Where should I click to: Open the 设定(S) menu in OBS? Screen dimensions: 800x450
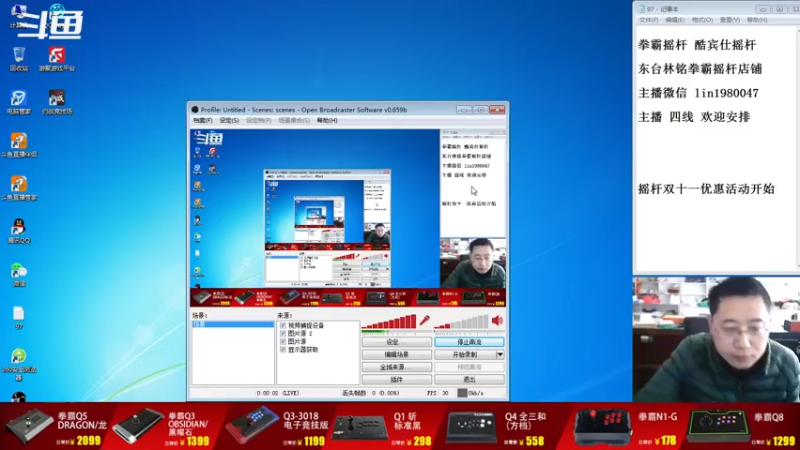coord(229,121)
